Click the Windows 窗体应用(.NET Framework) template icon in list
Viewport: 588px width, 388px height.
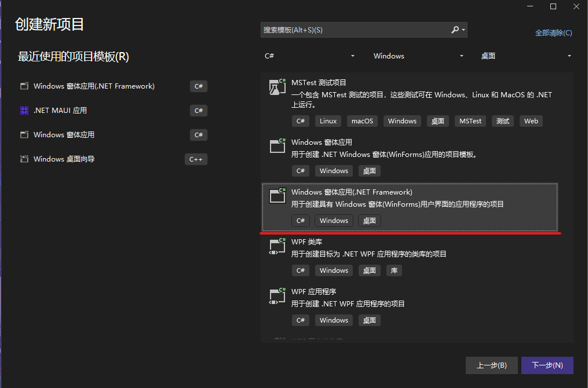coord(277,196)
